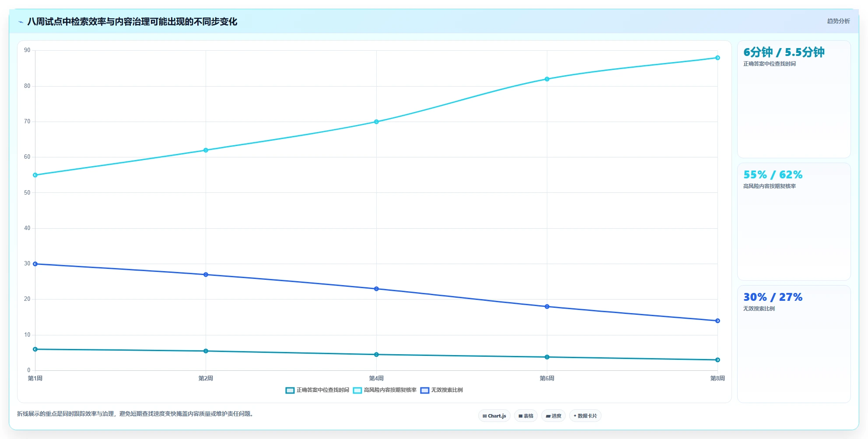Image resolution: width=868 pixels, height=439 pixels.
Task: Click the 第2周 x-axis label
Action: pos(206,378)
